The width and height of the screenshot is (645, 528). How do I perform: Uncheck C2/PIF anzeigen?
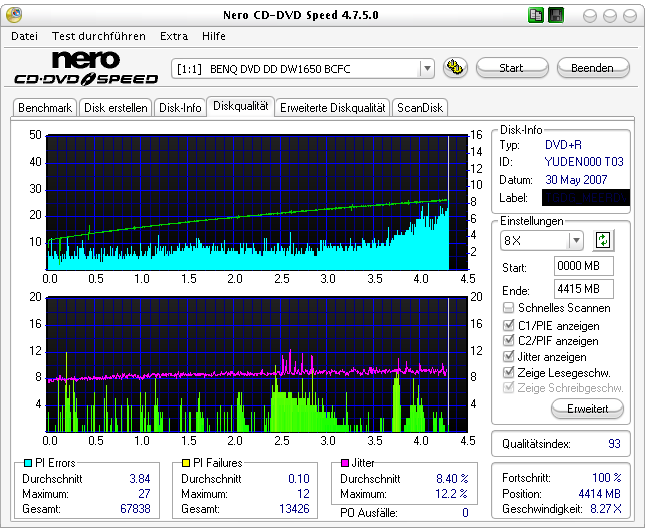click(x=508, y=340)
